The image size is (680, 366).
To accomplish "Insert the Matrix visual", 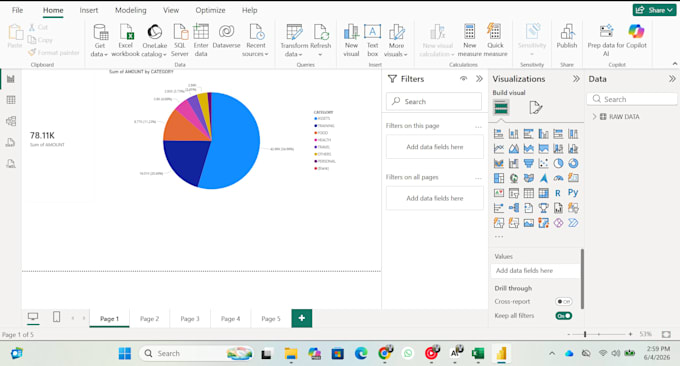I will [543, 193].
